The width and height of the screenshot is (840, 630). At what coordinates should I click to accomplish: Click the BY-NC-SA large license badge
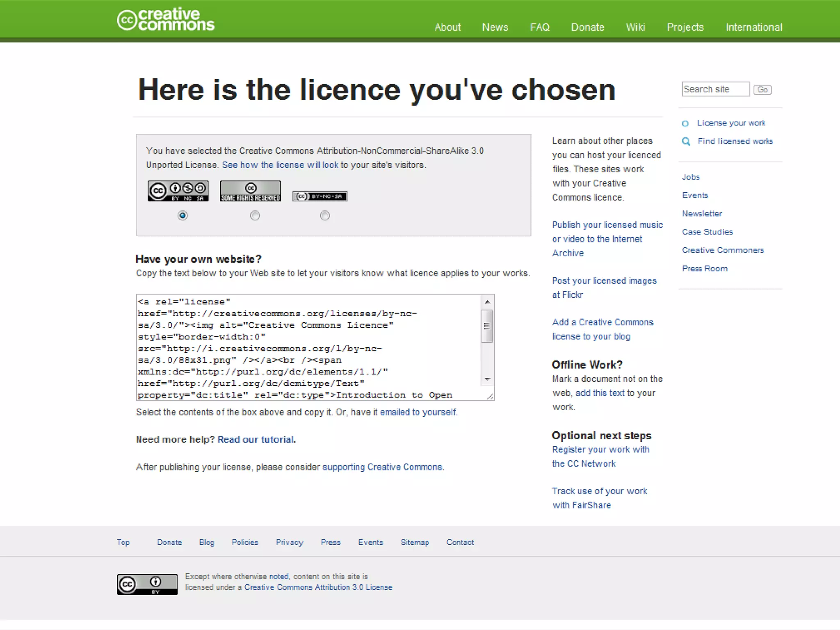click(178, 191)
